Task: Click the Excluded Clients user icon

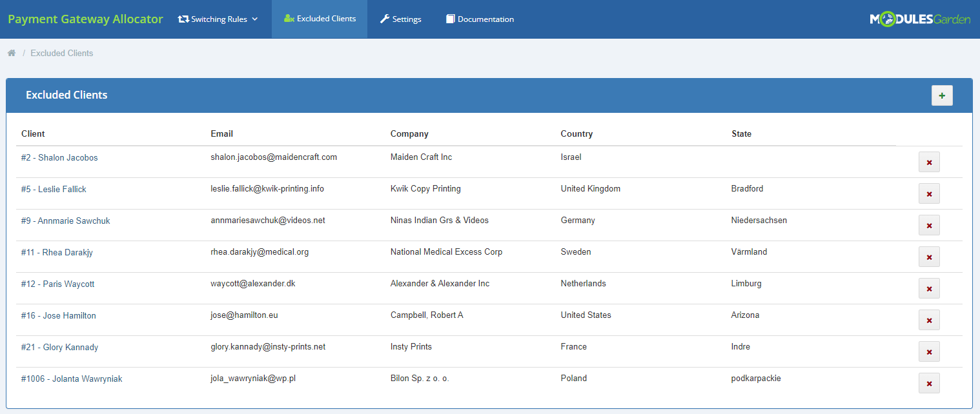Action: tap(289, 19)
